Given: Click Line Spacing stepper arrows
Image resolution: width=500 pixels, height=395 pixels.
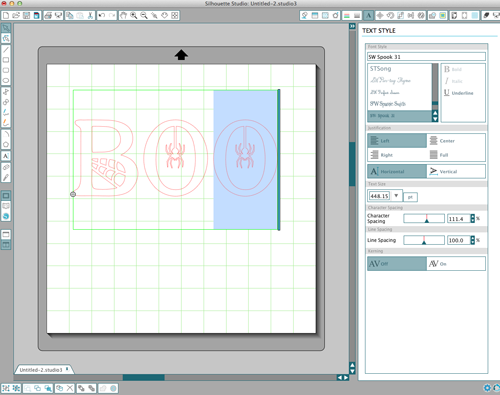Looking at the screenshot, I should tap(472, 240).
